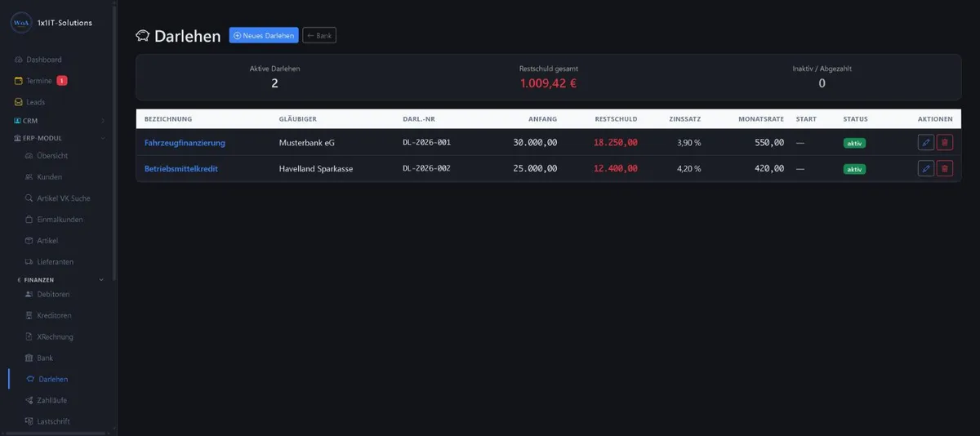Viewport: 980px width, 436px height.
Task: Click loan number DL-2026-002
Action: click(x=427, y=169)
